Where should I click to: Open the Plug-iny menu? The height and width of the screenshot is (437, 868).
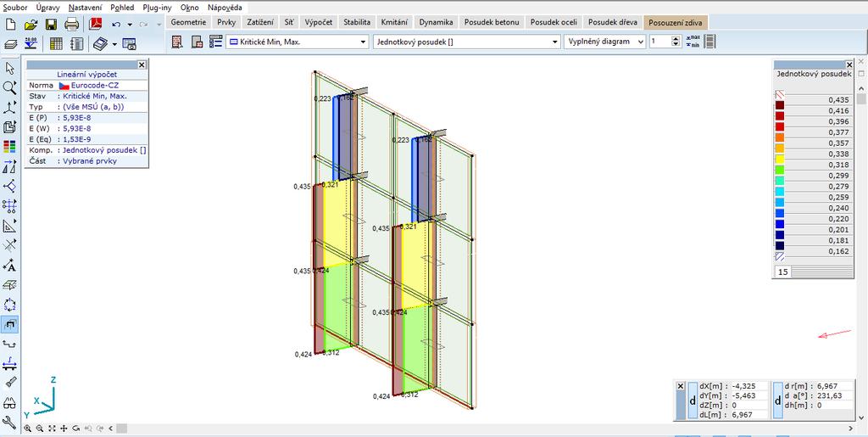(x=157, y=8)
